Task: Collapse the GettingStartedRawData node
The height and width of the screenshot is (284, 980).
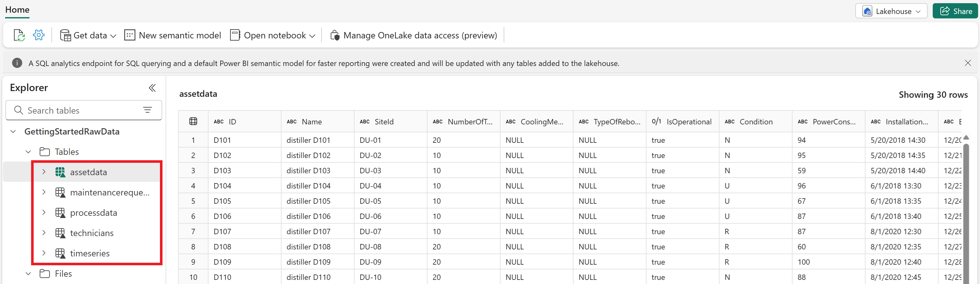Action: [x=13, y=132]
